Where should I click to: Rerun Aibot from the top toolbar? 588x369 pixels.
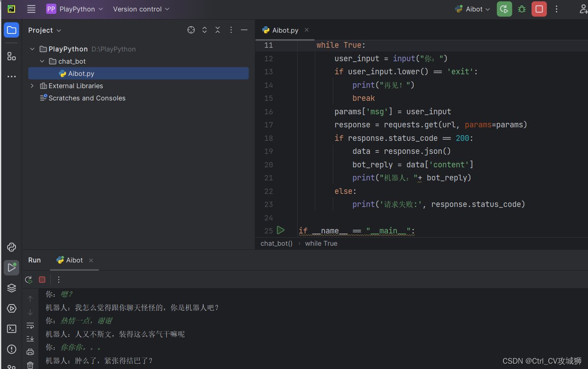(x=504, y=9)
